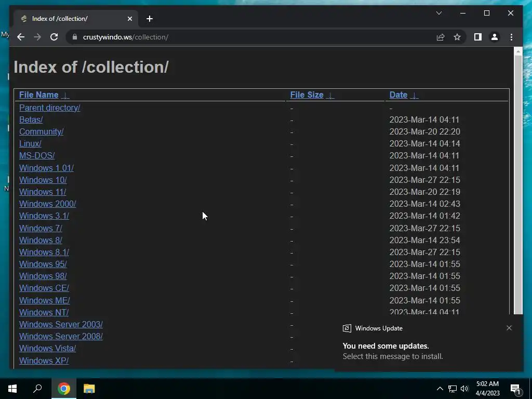Open the Action Center notifications icon

[516, 389]
